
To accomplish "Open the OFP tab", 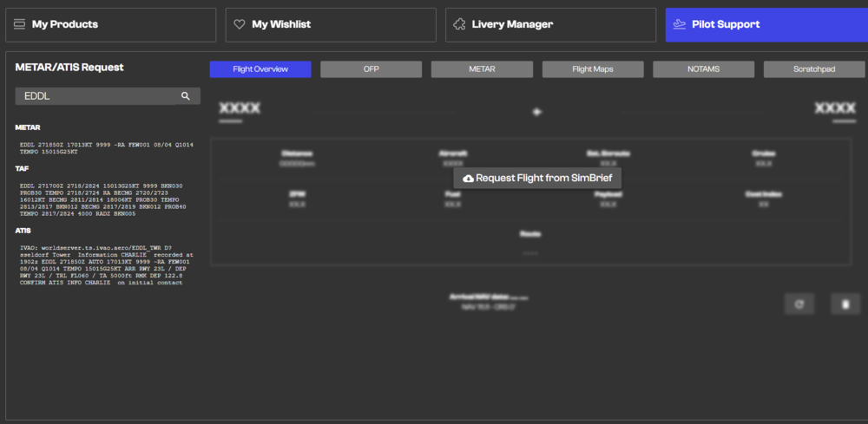I will pyautogui.click(x=371, y=69).
